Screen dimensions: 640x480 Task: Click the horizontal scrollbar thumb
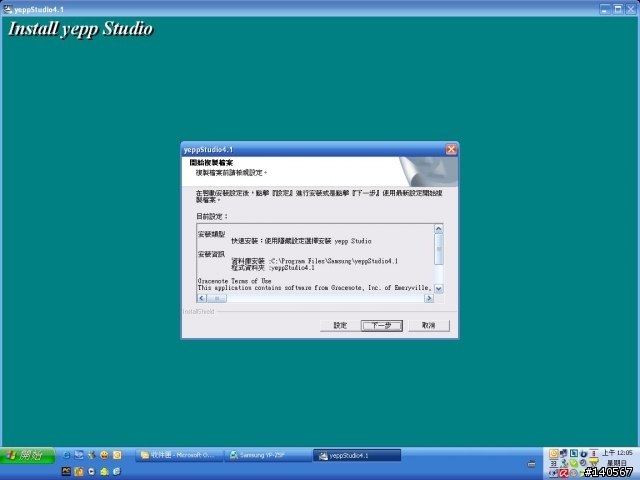point(217,298)
